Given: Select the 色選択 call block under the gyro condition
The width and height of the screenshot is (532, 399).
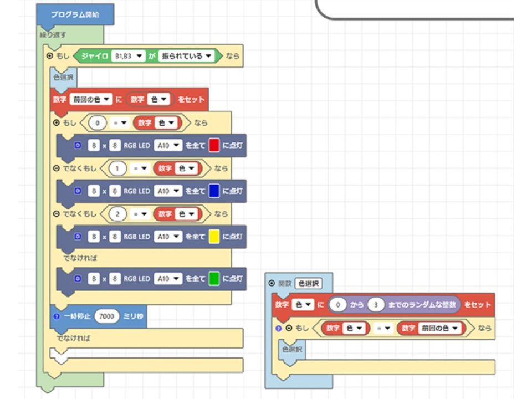Looking at the screenshot, I should tap(63, 78).
